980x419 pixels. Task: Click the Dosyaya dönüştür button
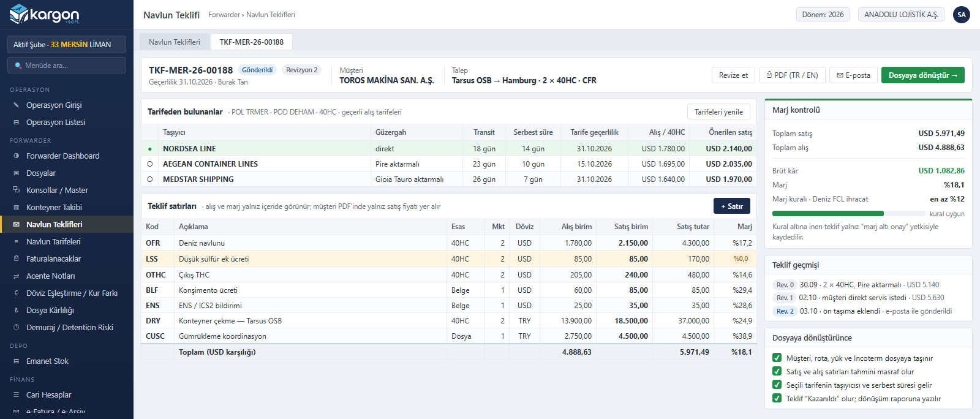923,75
